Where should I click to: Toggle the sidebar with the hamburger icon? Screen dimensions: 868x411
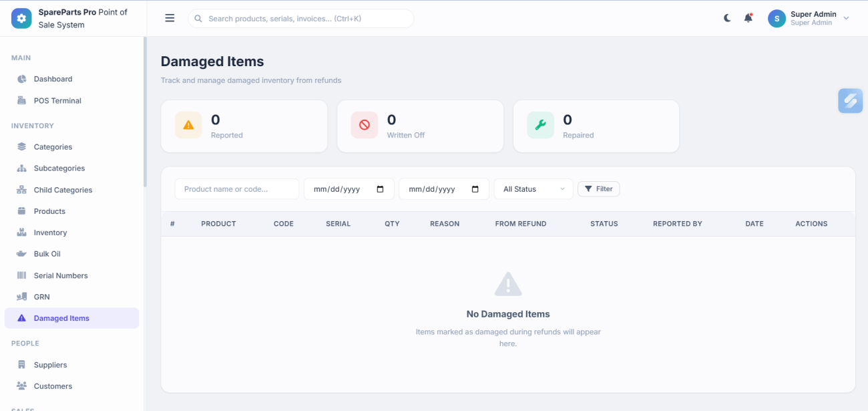click(x=170, y=18)
